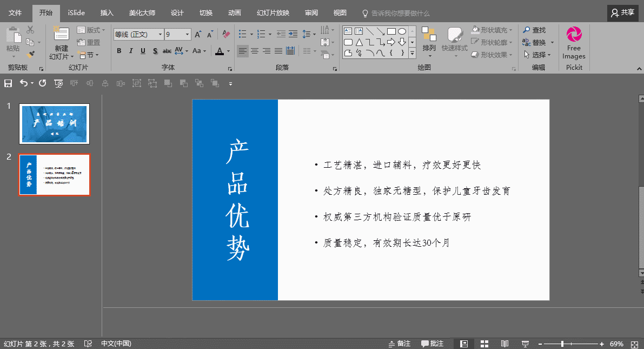The image size is (644, 349).
Task: Toggle bold formatting
Action: click(x=119, y=51)
